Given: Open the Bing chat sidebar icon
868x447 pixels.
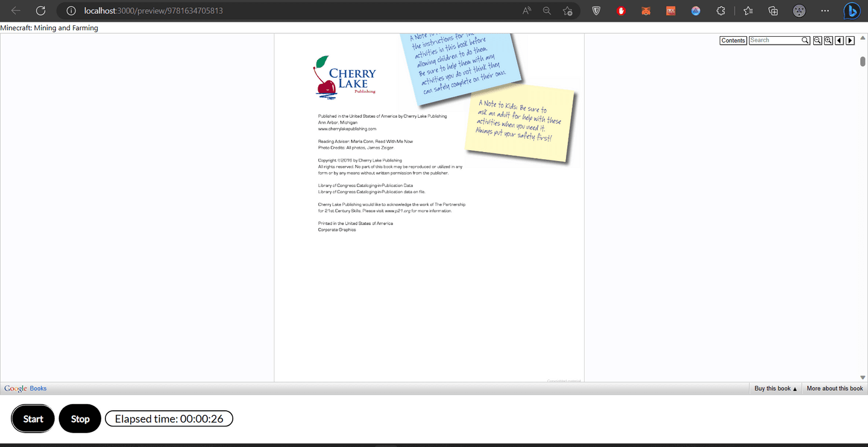Looking at the screenshot, I should point(852,11).
